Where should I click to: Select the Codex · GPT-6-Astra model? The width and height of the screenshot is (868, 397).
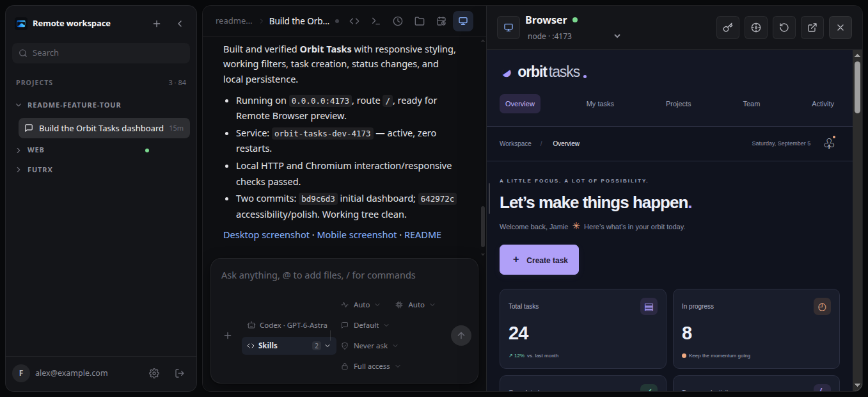point(287,325)
